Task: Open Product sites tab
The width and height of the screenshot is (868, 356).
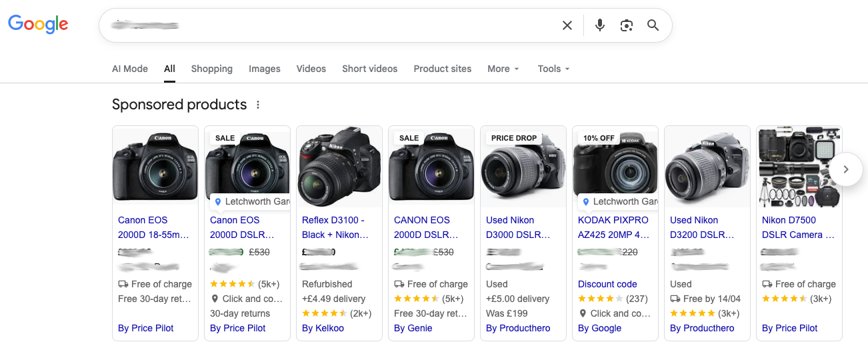Action: coord(443,69)
